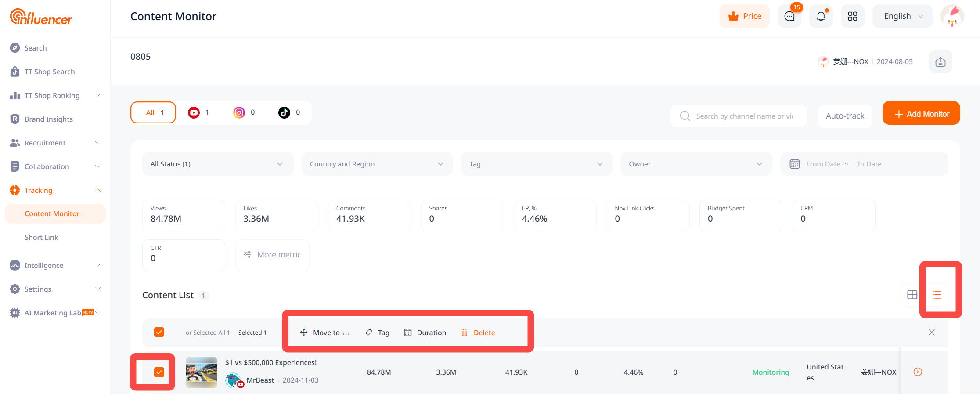Open the apps grid icon in header

[852, 17]
